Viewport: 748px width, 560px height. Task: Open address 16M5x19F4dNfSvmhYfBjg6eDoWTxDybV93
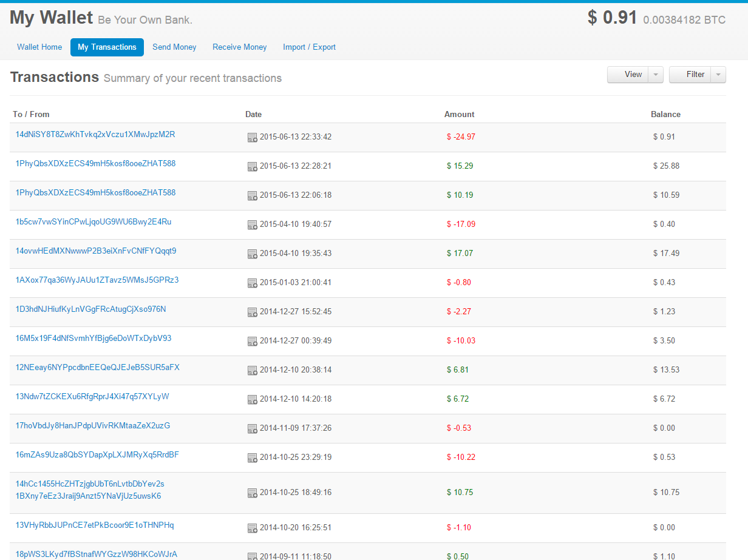[x=93, y=338]
